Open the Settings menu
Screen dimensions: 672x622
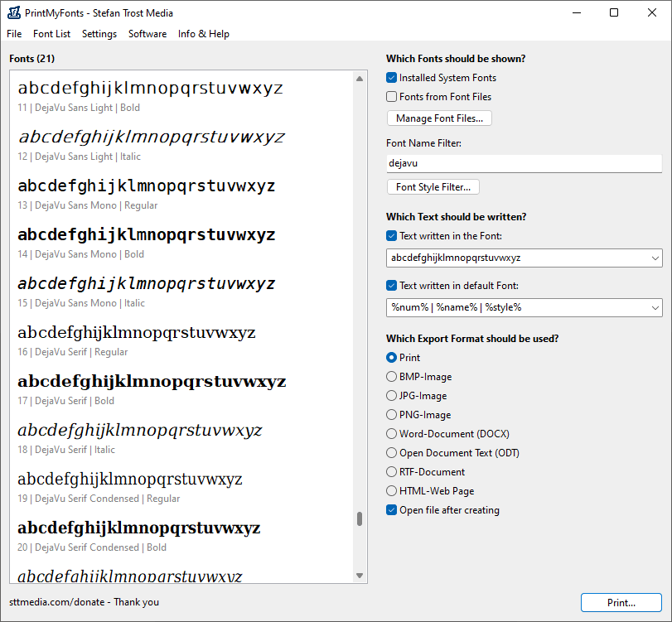tap(99, 34)
